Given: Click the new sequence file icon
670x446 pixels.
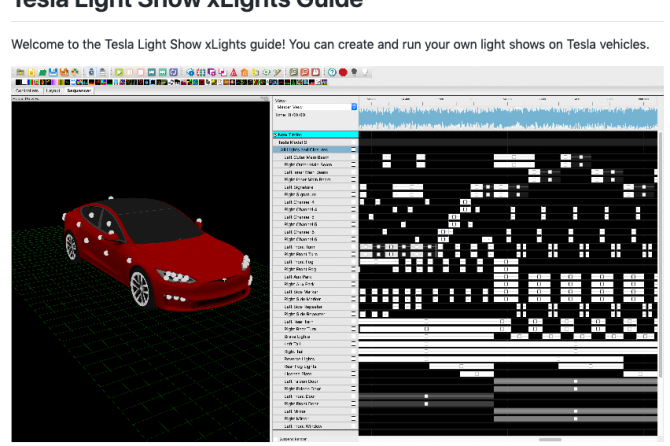Looking at the screenshot, I should pyautogui.click(x=31, y=72).
